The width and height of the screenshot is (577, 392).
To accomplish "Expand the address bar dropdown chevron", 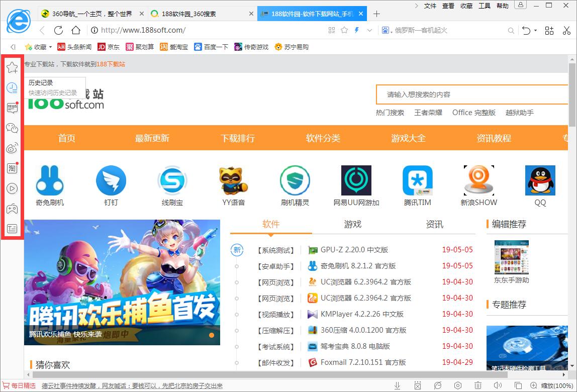I will pos(370,30).
